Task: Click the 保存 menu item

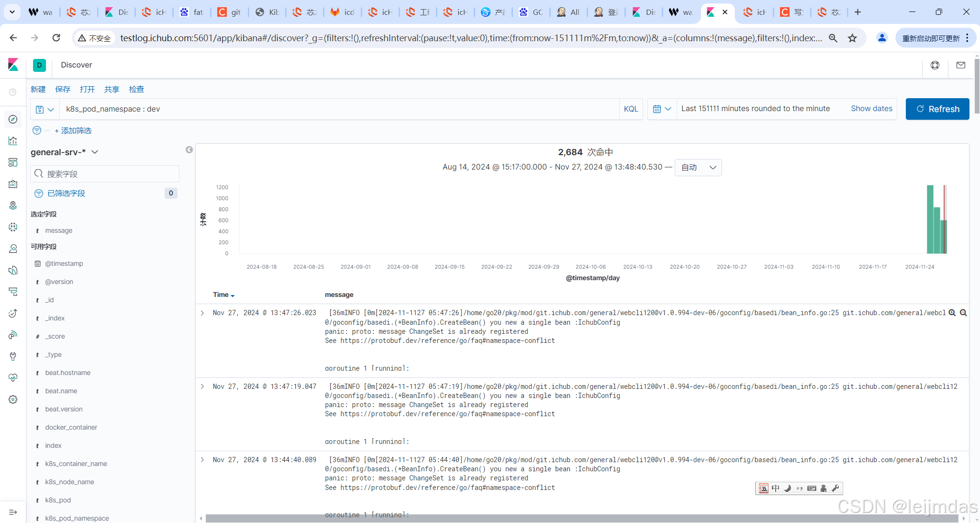Action: click(x=63, y=89)
